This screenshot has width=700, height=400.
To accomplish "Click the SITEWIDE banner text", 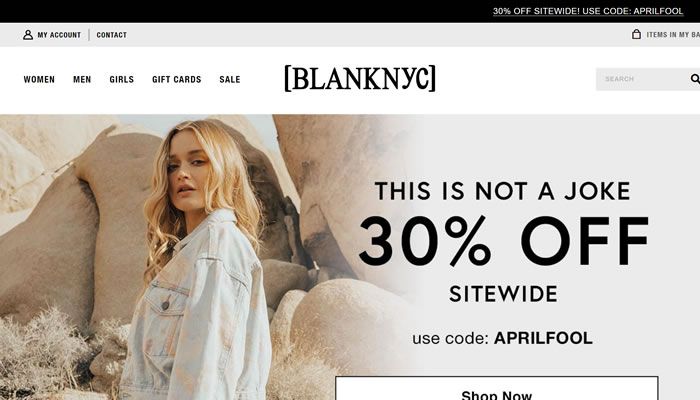I will pos(504,294).
